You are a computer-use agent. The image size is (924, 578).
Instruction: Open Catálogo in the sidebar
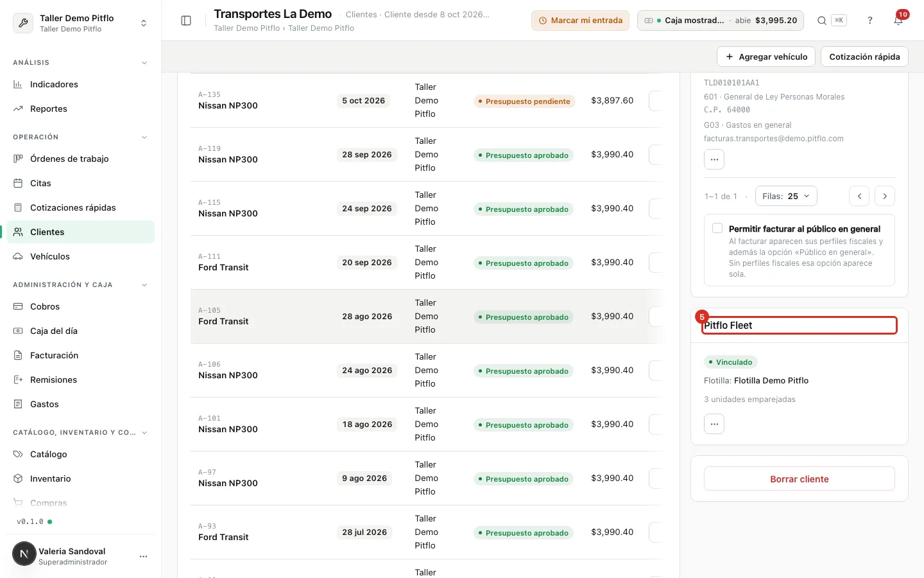click(81, 454)
